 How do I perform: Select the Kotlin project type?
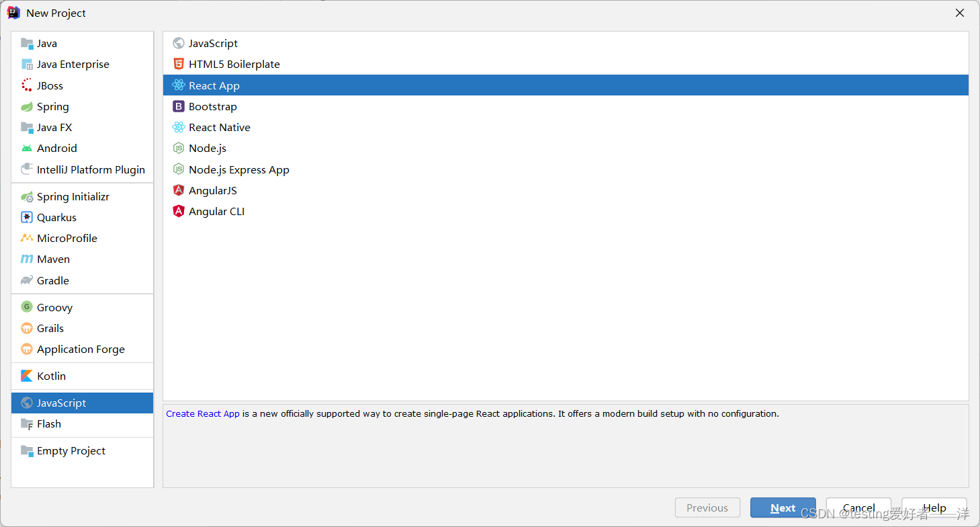(83, 376)
